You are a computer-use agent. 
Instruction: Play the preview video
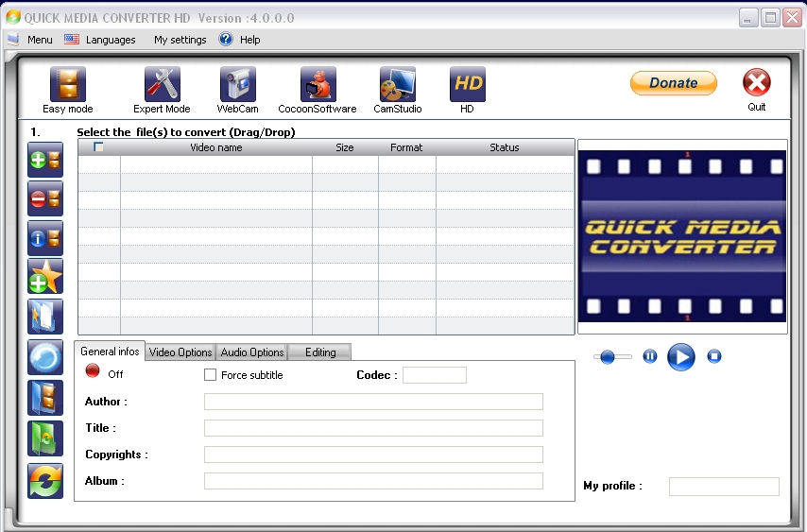681,356
